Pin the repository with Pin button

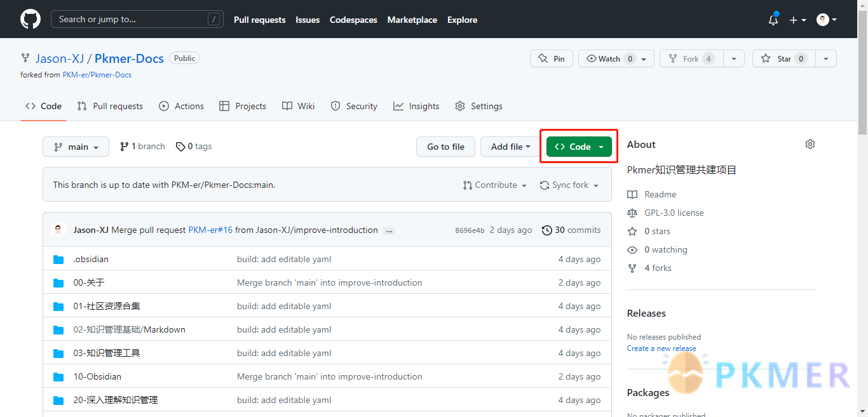[x=552, y=58]
